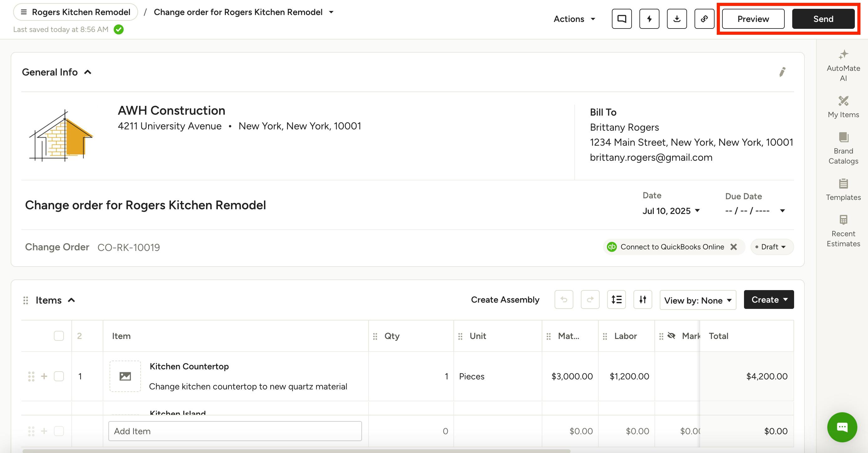Open Brand Catalogs in sidebar
This screenshot has width=868, height=453.
843,148
